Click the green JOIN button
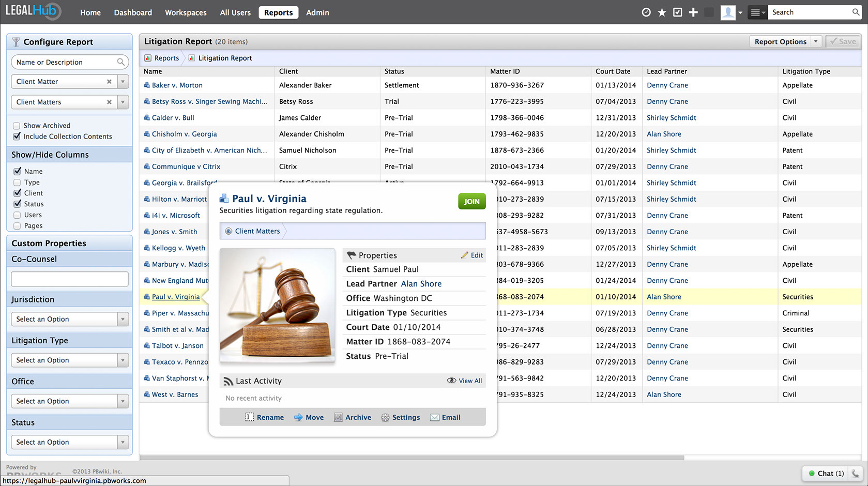This screenshot has width=868, height=486. (x=471, y=201)
